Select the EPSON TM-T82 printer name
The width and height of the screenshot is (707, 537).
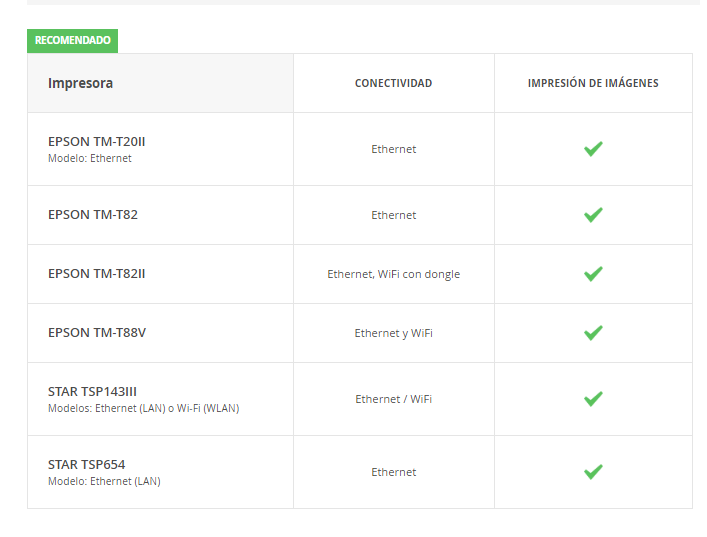[93, 215]
